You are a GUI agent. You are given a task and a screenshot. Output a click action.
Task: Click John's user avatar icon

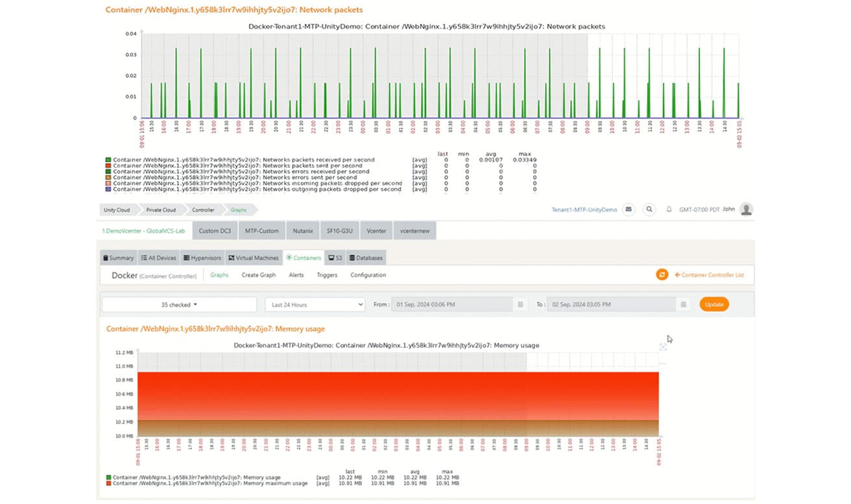point(747,210)
